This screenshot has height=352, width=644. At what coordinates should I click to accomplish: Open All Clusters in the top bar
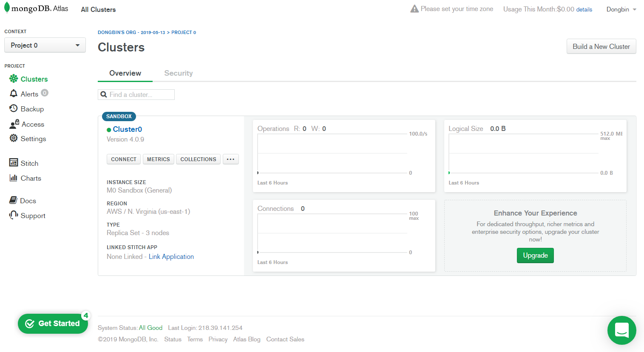click(98, 9)
